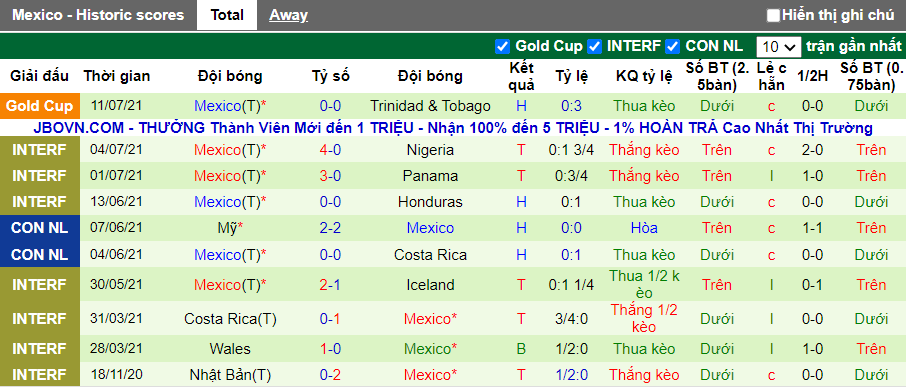The height and width of the screenshot is (387, 906).
Task: Open the JBOVN.COM promotional banner link
Action: 453,128
